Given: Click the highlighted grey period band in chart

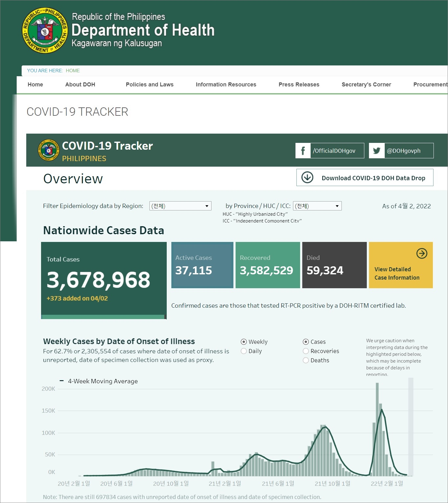Looking at the screenshot, I should 411,427.
